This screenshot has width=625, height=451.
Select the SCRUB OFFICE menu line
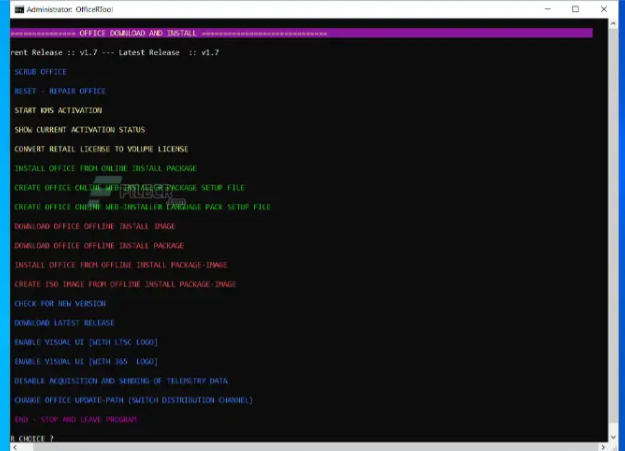[x=40, y=72]
